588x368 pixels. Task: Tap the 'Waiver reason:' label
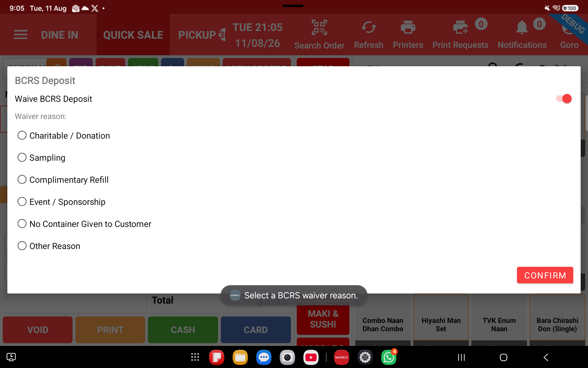[41, 116]
